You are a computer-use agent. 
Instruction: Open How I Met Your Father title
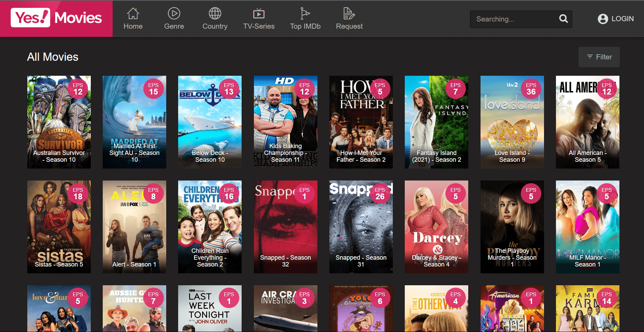coord(361,156)
